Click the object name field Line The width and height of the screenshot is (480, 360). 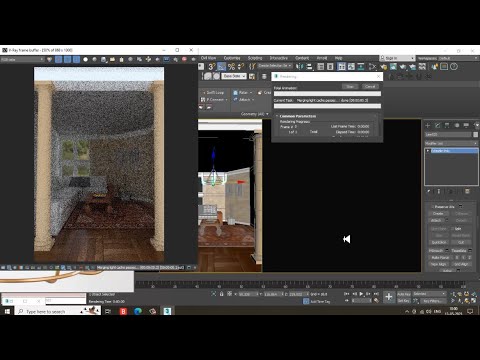click(448, 134)
